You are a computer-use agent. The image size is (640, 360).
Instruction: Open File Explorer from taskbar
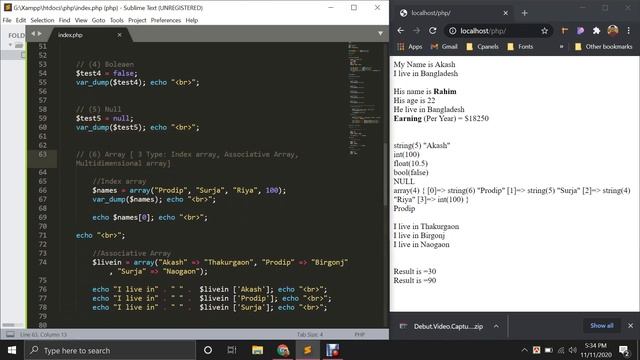coord(258,350)
